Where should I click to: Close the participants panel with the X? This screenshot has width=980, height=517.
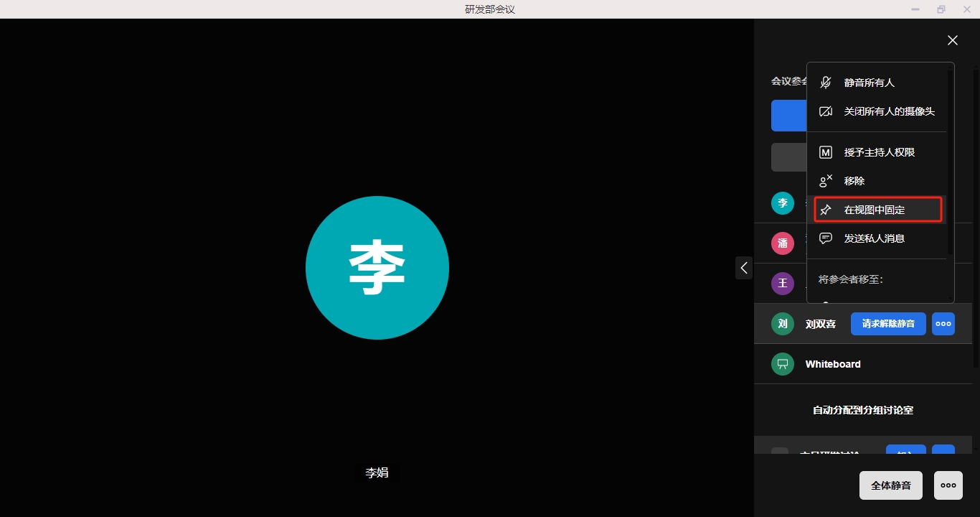(953, 40)
